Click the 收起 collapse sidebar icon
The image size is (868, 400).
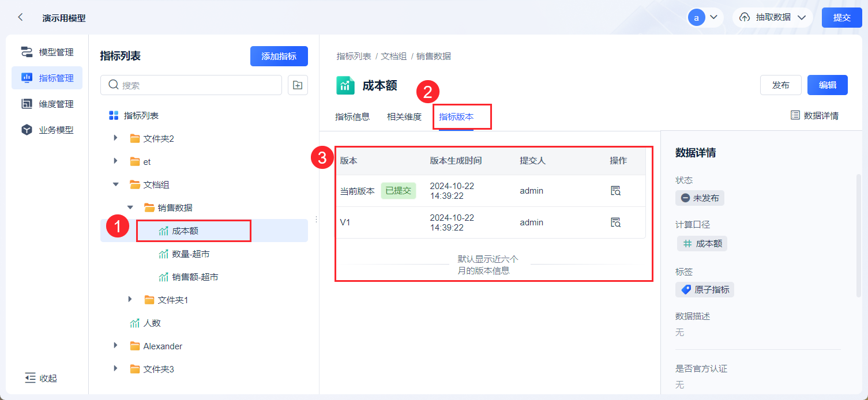pos(31,378)
